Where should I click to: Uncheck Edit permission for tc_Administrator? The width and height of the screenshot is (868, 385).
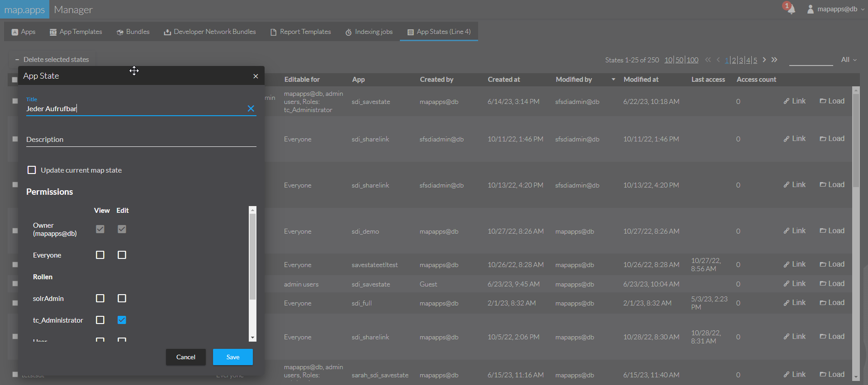click(122, 320)
